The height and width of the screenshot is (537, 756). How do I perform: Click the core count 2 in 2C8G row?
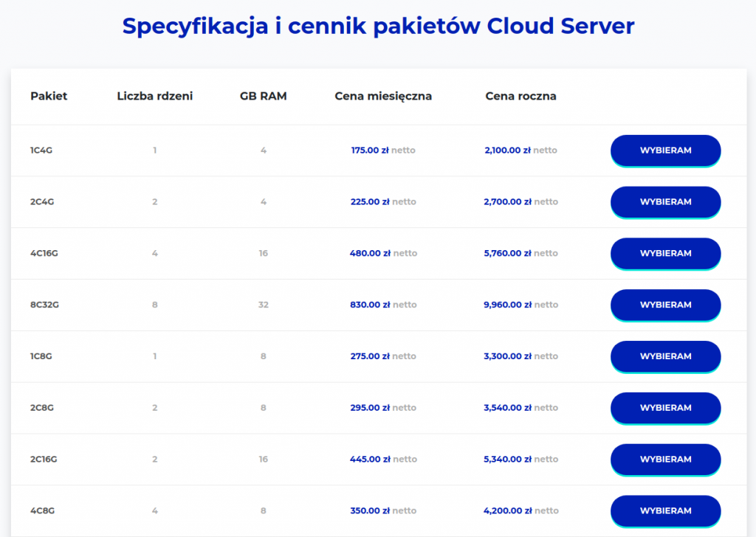[155, 408]
